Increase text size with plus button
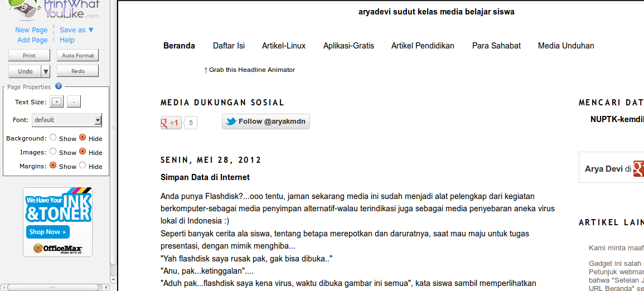644x291 pixels. (x=57, y=102)
